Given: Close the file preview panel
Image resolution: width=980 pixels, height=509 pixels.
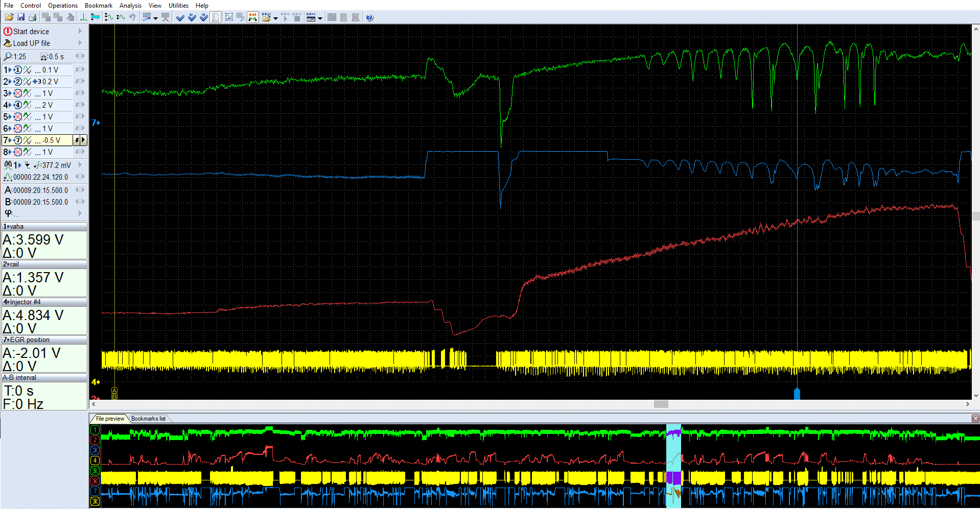Looking at the screenshot, I should tap(975, 419).
